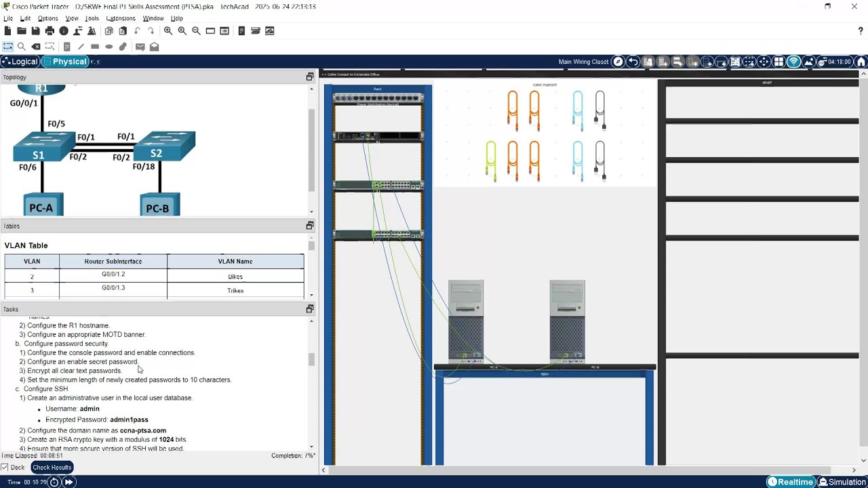The width and height of the screenshot is (868, 488).
Task: Open the Edit menu
Action: 25,18
